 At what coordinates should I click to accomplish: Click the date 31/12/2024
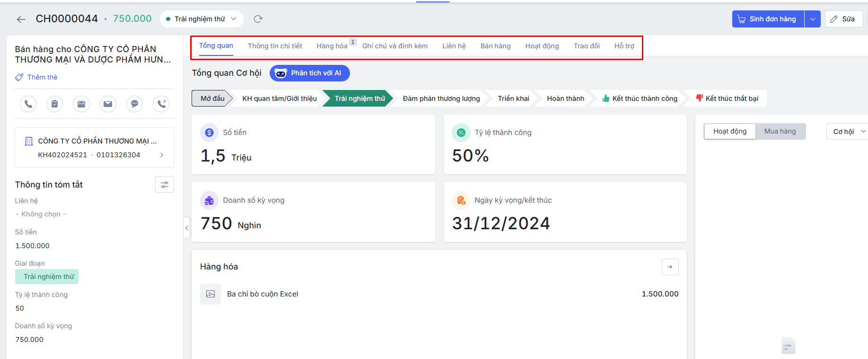(x=501, y=223)
